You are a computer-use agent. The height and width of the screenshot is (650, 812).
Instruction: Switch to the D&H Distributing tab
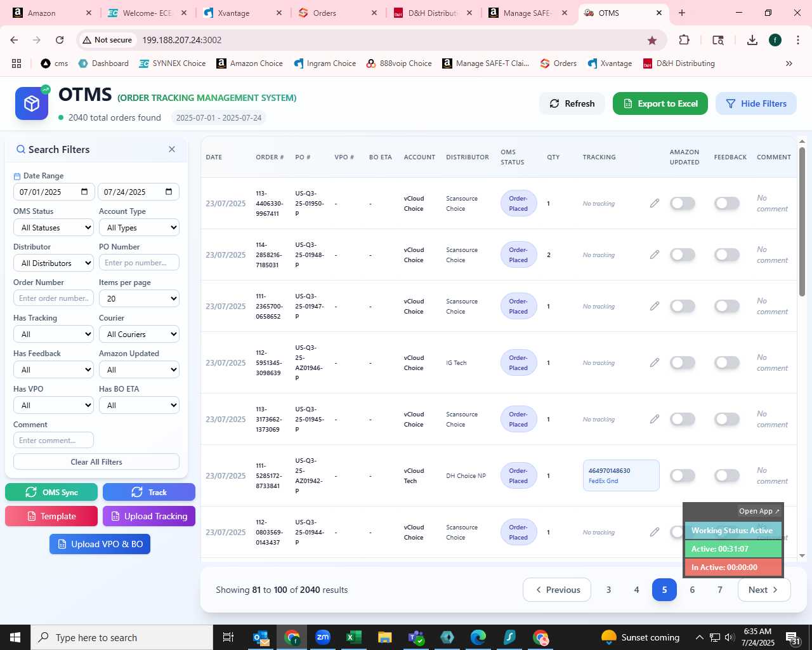coord(431,13)
